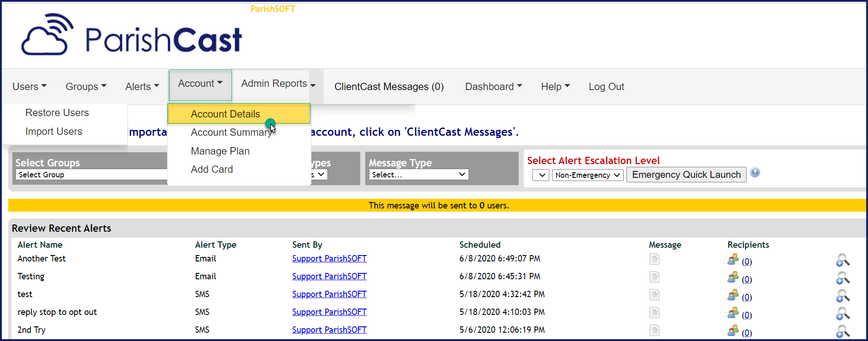Click magnifier search icon for 2nd Try
Image resolution: width=868 pixels, height=341 pixels.
(842, 332)
